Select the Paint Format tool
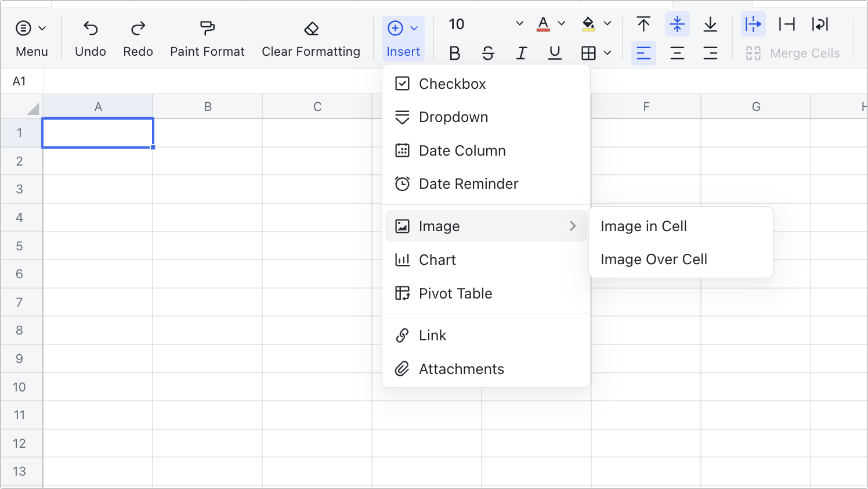Image resolution: width=868 pixels, height=489 pixels. click(207, 27)
